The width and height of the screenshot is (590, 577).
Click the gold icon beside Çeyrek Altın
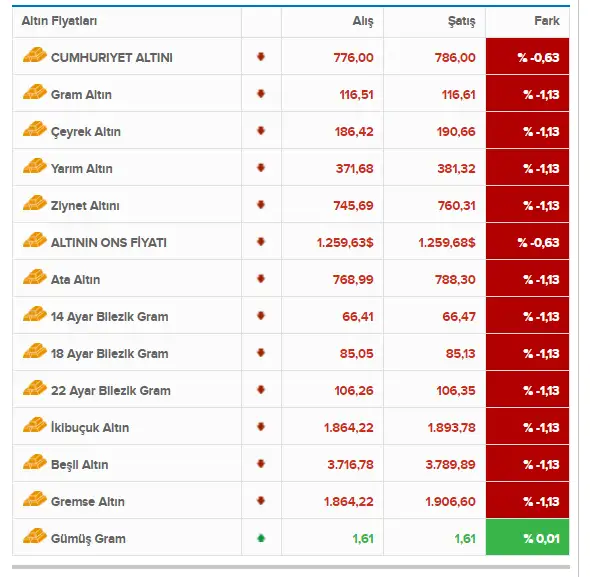click(35, 129)
